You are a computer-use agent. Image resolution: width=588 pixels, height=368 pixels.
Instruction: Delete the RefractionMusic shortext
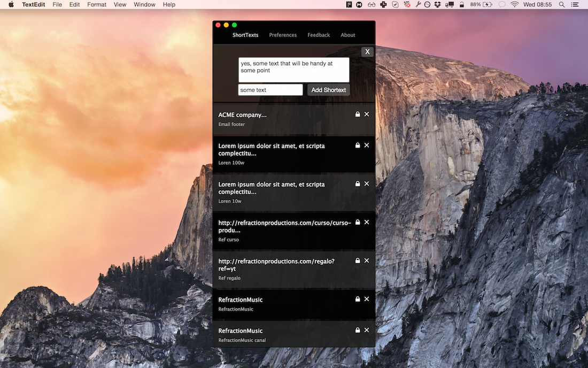367,299
